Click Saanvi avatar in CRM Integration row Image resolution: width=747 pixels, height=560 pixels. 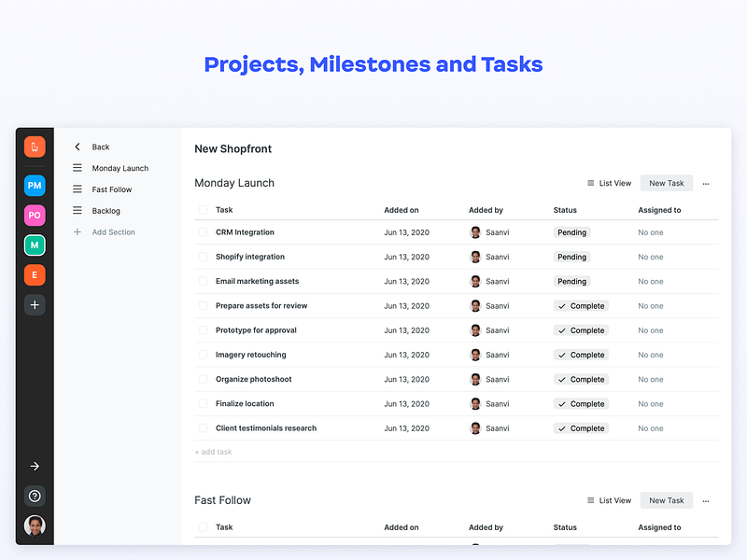(x=475, y=232)
